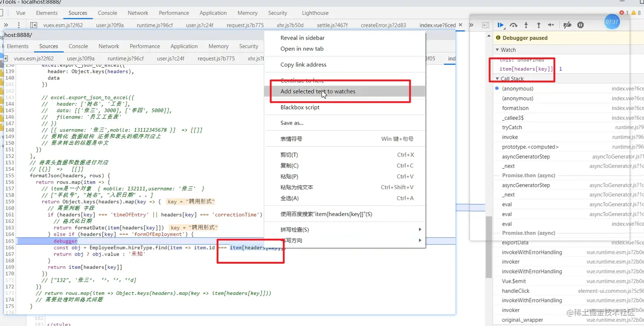Viewport: 644px width, 326px height.
Task: Open Application tab in the top DevTools bar
Action: (213, 13)
